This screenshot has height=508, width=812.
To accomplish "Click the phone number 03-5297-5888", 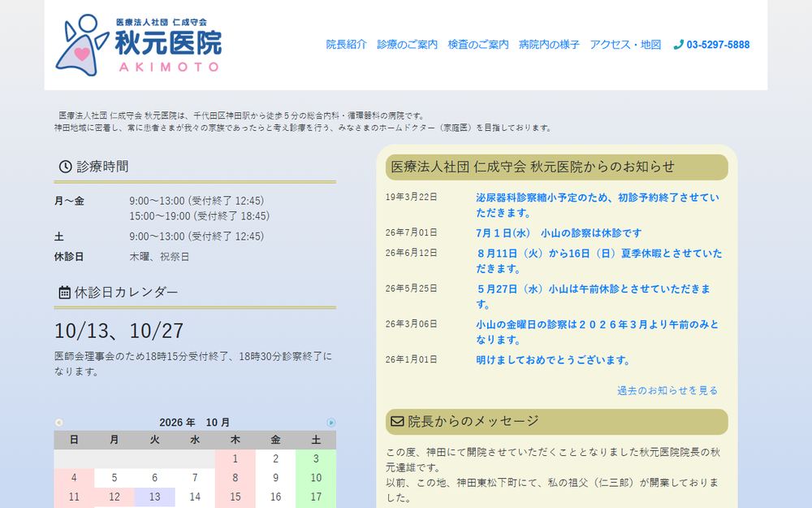I will pyautogui.click(x=718, y=45).
